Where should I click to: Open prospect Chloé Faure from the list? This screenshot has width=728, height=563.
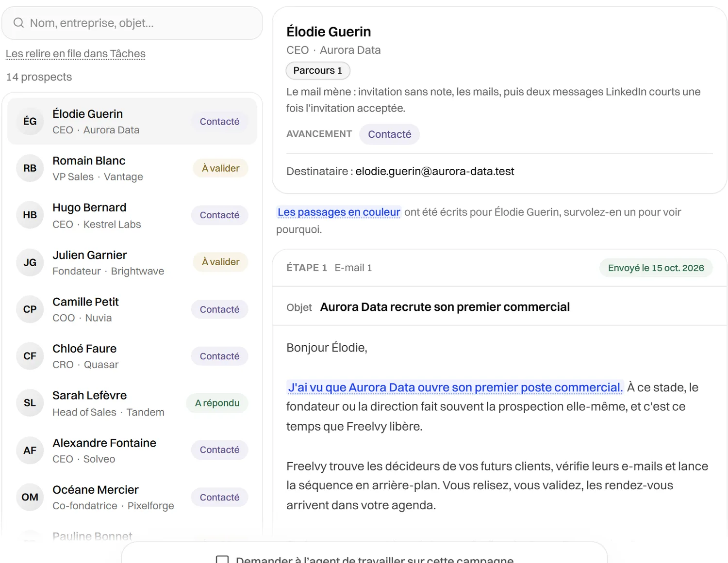(132, 356)
